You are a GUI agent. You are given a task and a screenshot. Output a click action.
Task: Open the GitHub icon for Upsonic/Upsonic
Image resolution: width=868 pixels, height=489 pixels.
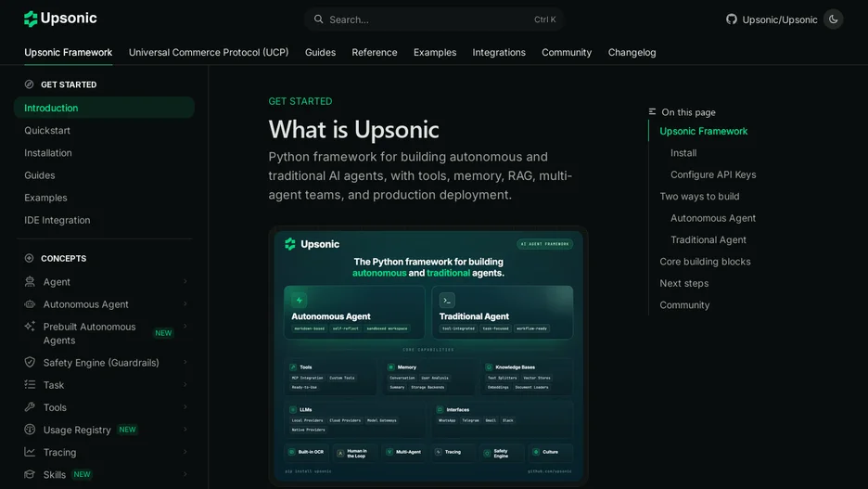click(732, 19)
